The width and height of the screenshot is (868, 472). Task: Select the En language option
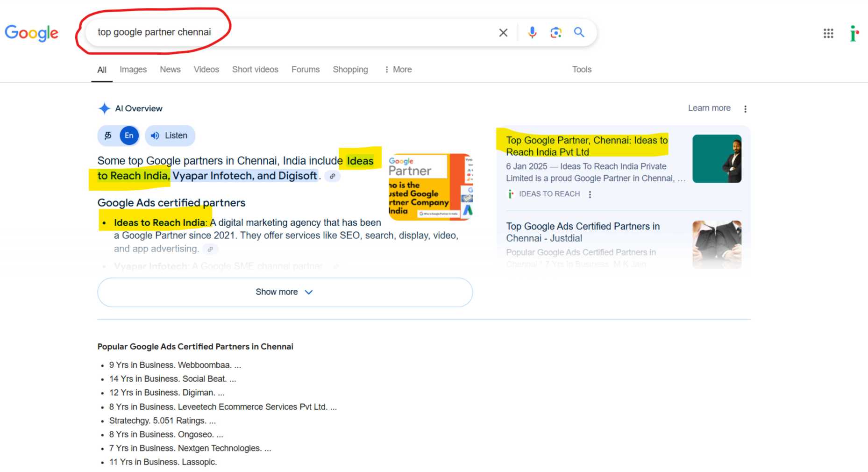tap(128, 136)
